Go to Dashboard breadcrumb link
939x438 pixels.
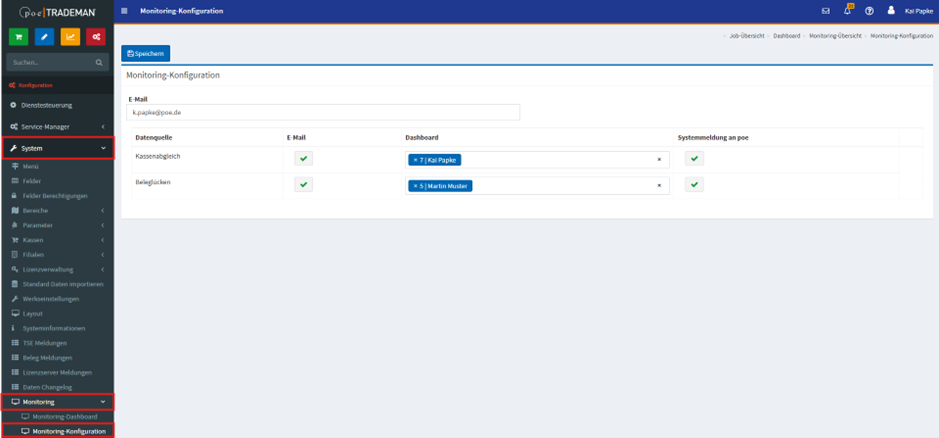click(787, 36)
